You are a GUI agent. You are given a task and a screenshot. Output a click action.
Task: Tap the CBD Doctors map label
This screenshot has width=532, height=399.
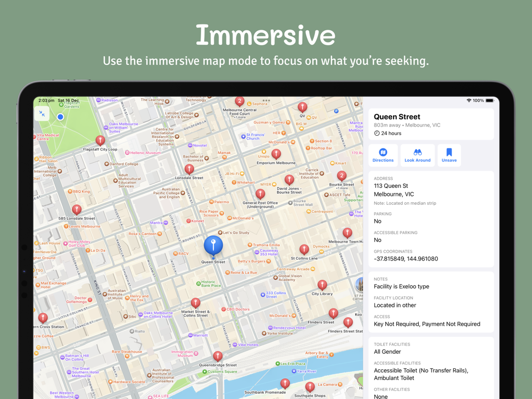(235, 310)
